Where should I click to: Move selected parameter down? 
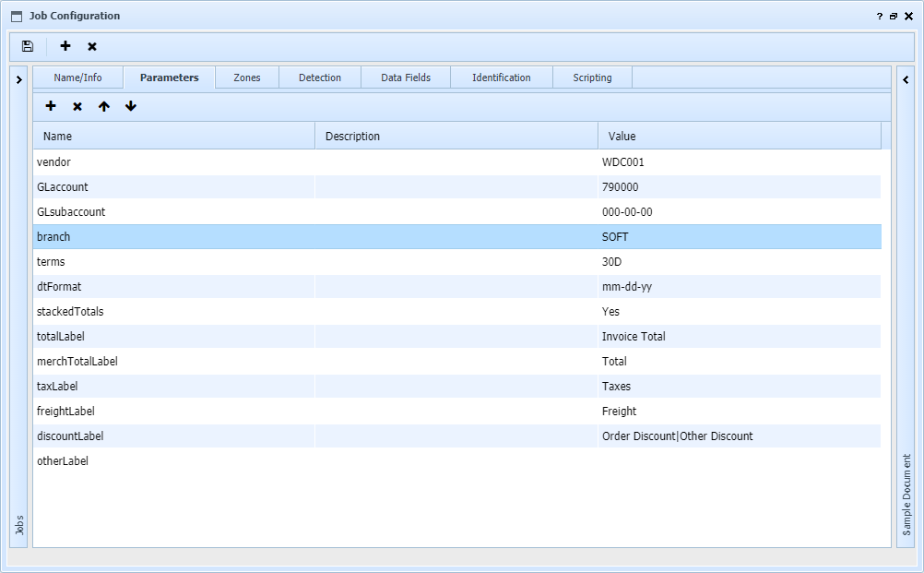pos(131,107)
